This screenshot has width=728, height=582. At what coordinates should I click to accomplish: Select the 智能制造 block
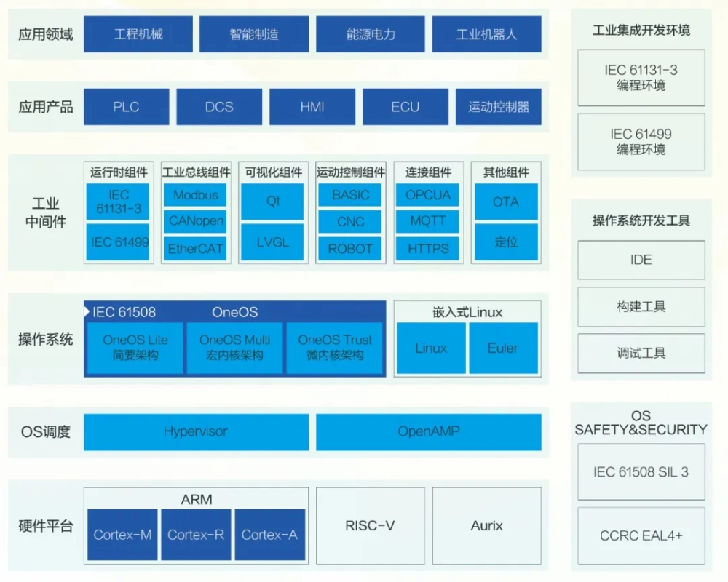coord(254,34)
